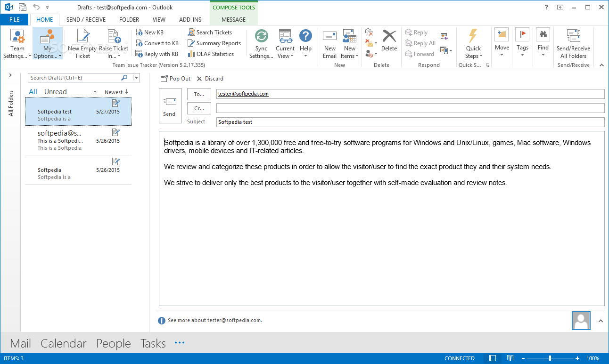Open the Tags dropdown
Screen dimensions: 609x364
point(522,44)
